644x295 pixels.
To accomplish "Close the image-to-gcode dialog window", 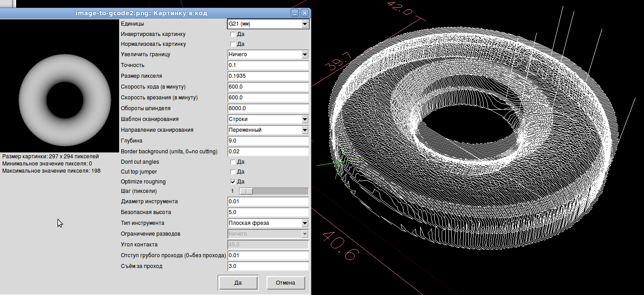I will tap(304, 13).
